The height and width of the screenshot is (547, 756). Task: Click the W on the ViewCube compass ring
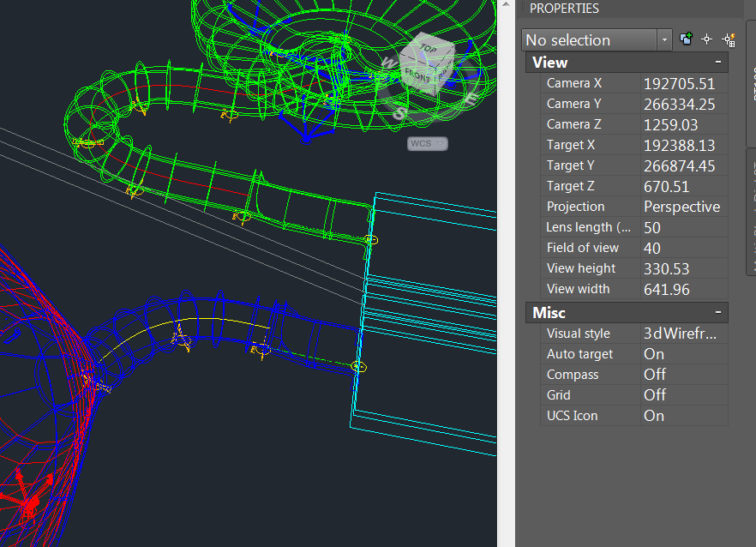point(390,62)
